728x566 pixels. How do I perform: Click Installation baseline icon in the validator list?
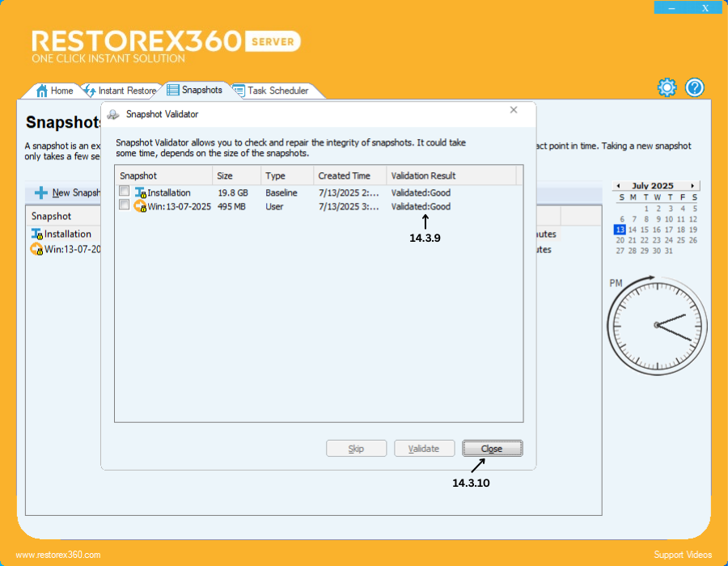pos(140,192)
